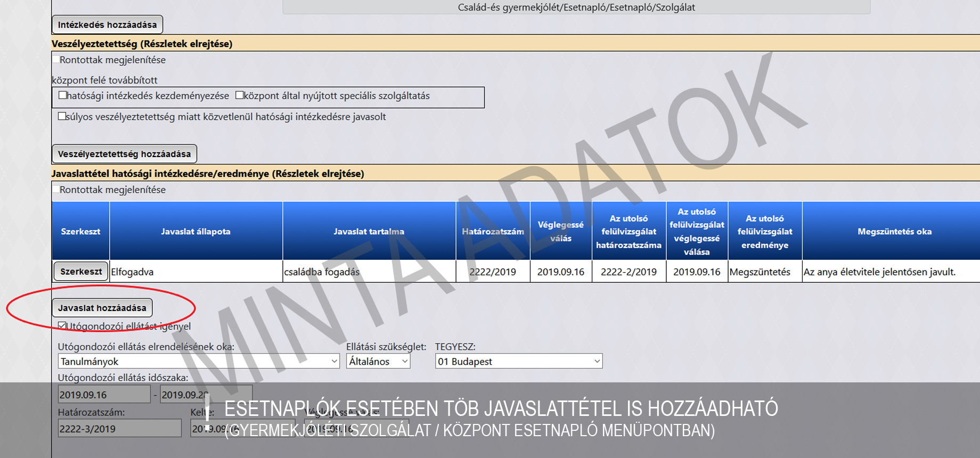This screenshot has width=980, height=458.
Task: Open the TEGYESZ dropdown showing 01 Budapest
Action: tap(519, 361)
